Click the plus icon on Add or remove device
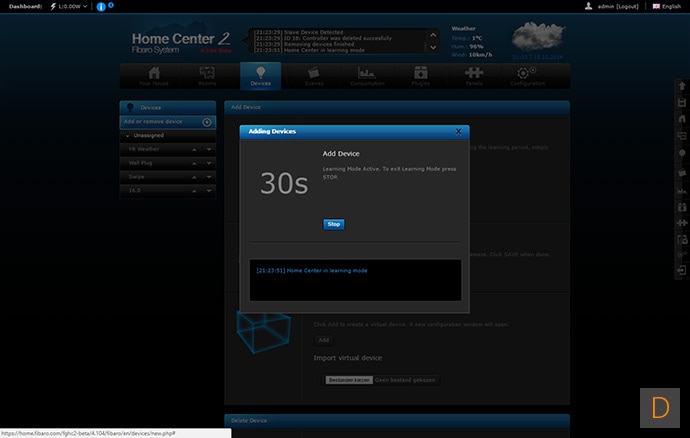Screen dimensions: 690x438 click(x=207, y=122)
